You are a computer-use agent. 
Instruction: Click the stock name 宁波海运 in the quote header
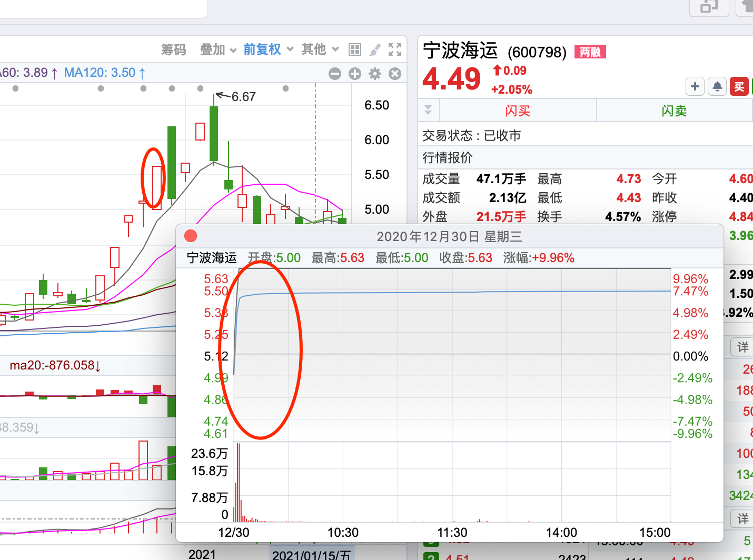[461, 51]
